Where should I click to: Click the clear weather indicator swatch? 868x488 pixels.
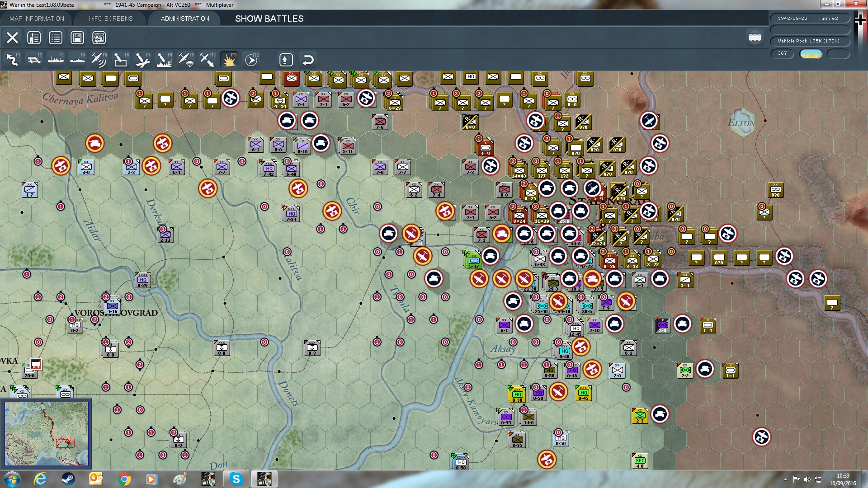pyautogui.click(x=811, y=54)
